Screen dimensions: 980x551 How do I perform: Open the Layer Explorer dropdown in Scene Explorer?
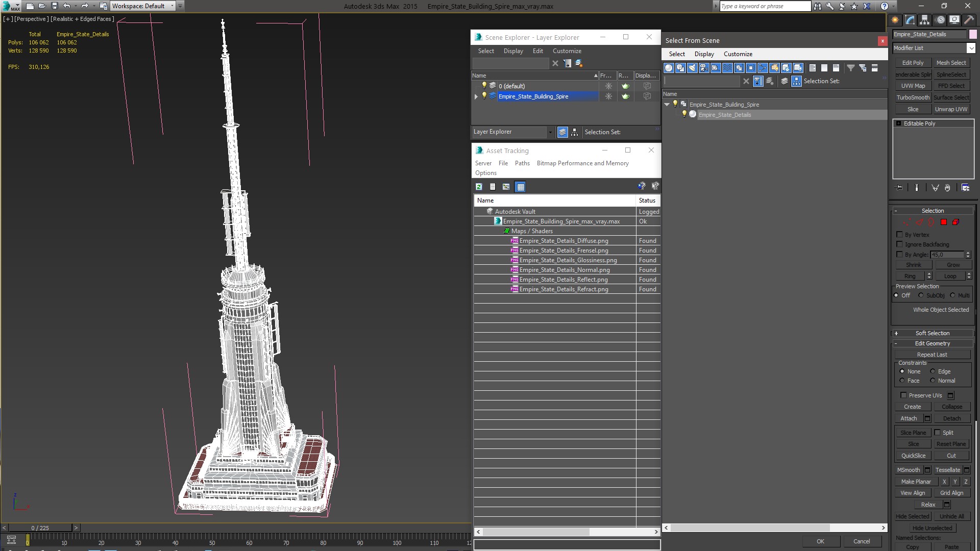coord(550,132)
